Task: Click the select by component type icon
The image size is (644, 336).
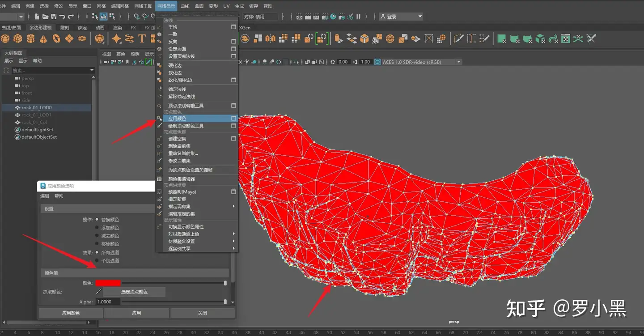Action: point(112,17)
